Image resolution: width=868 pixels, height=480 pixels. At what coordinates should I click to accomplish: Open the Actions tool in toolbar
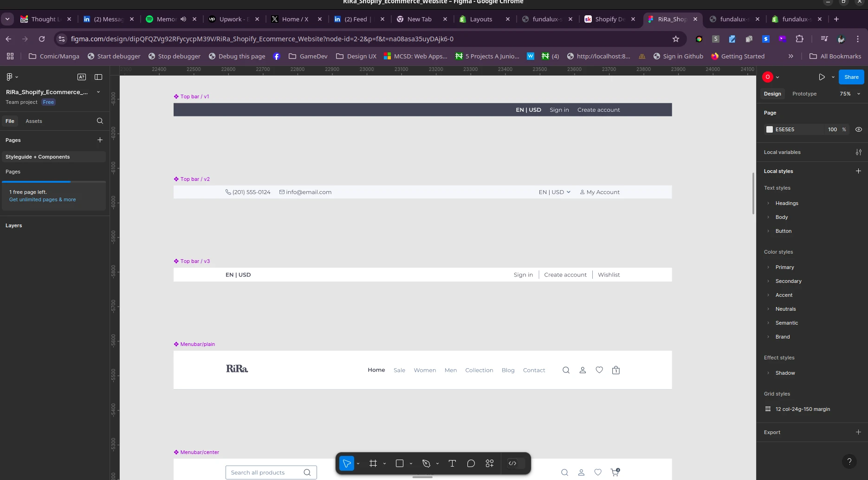(x=489, y=463)
